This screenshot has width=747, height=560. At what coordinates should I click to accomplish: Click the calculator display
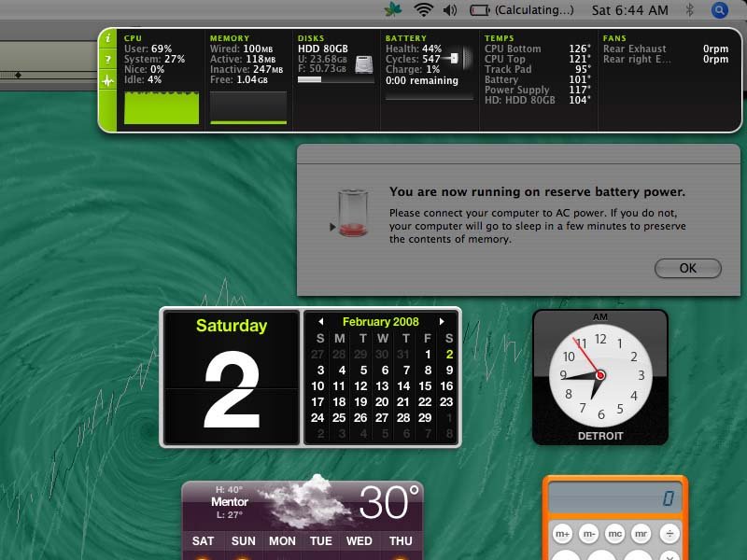click(615, 498)
